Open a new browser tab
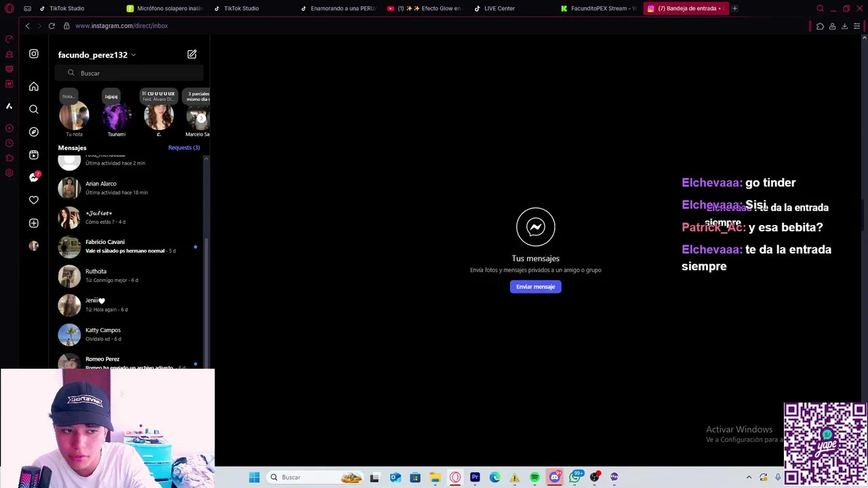868x488 pixels. [734, 8]
